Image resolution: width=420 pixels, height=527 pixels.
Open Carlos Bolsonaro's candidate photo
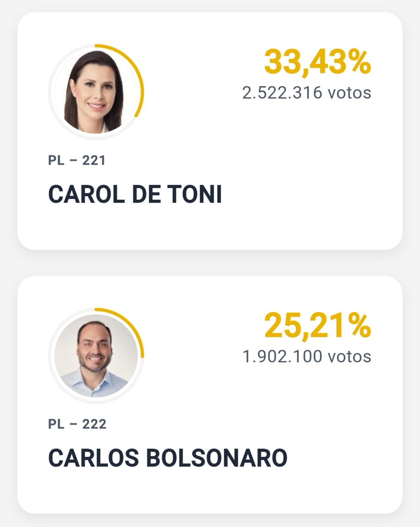click(96, 355)
